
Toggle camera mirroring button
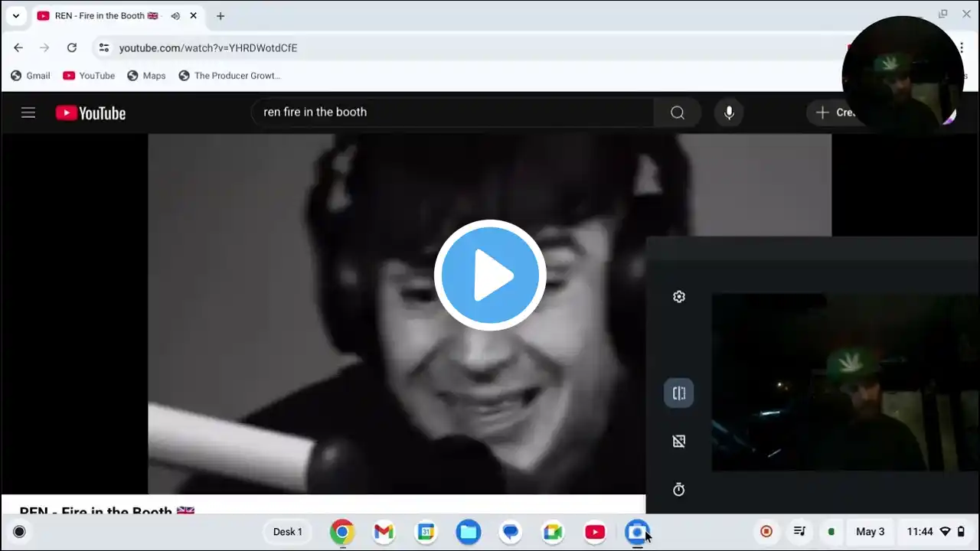click(679, 393)
